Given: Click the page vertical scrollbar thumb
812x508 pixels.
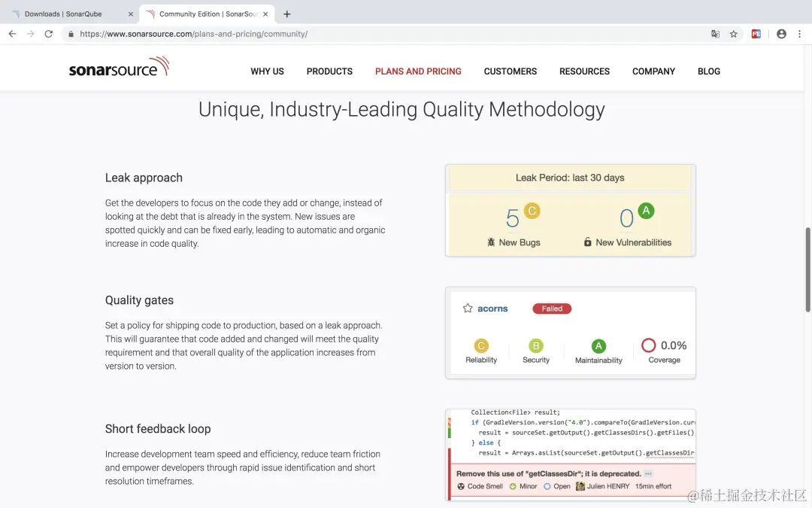Looking at the screenshot, I should [x=807, y=269].
